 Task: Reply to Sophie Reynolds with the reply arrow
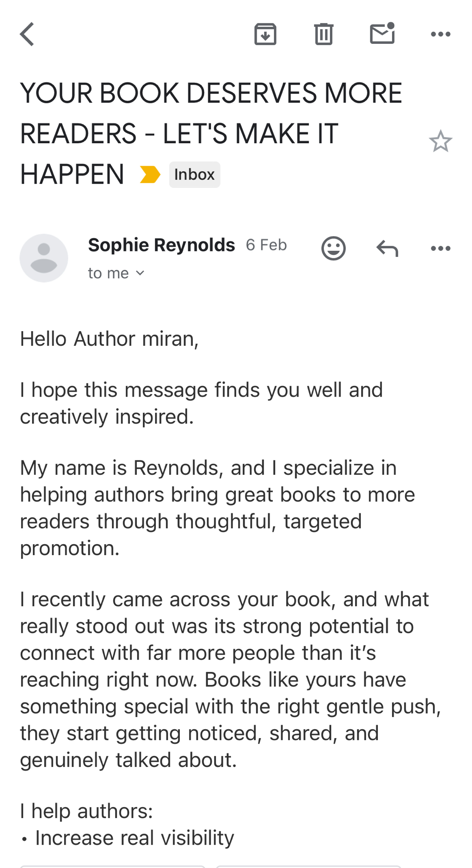[x=387, y=248]
